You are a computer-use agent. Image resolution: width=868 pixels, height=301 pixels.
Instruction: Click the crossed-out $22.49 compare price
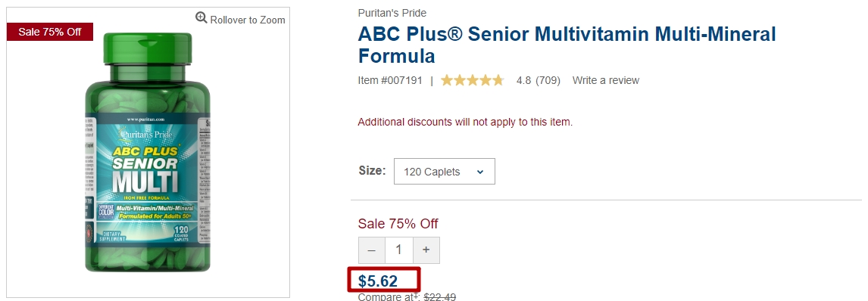tap(439, 297)
